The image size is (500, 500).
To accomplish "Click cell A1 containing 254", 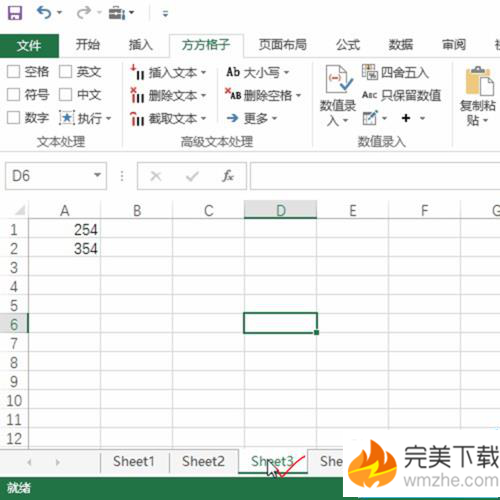I will point(65,229).
